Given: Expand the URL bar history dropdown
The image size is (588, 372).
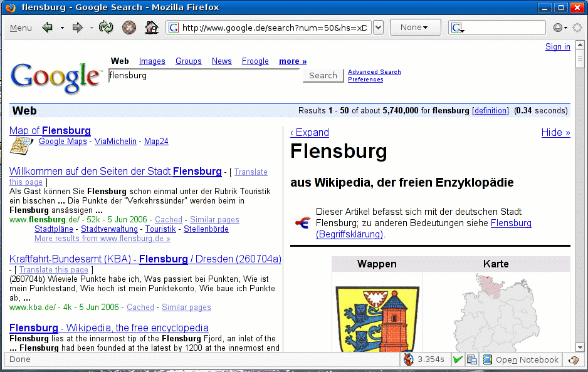Looking at the screenshot, I should pyautogui.click(x=378, y=28).
